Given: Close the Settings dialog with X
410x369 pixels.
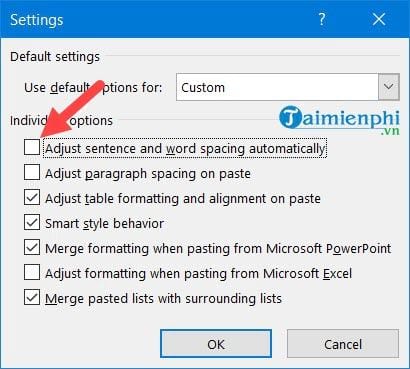Looking at the screenshot, I should click(379, 19).
